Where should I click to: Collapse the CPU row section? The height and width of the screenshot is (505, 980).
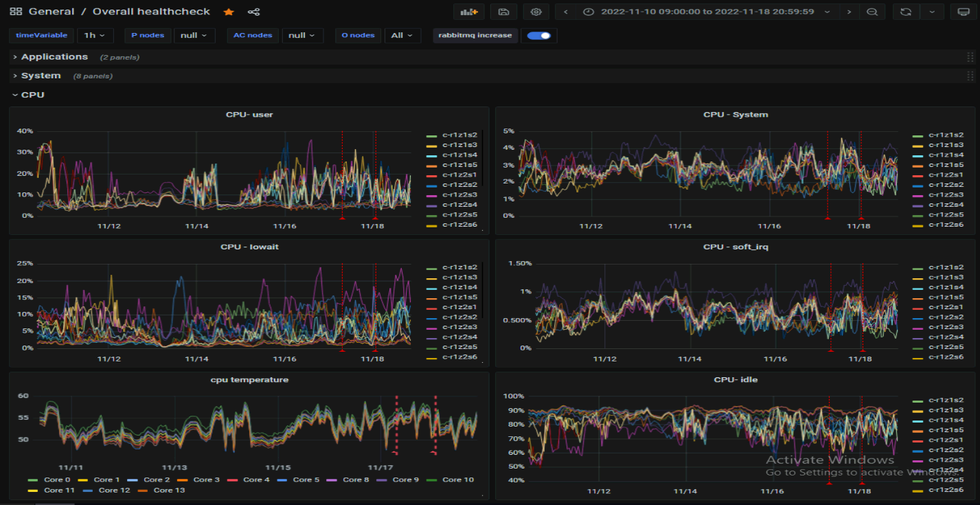click(32, 95)
